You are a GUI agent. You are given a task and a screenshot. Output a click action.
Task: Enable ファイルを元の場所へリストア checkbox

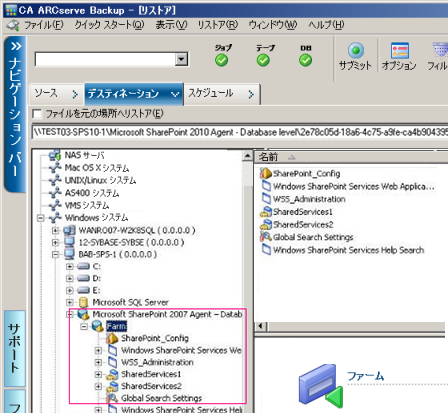pos(37,114)
